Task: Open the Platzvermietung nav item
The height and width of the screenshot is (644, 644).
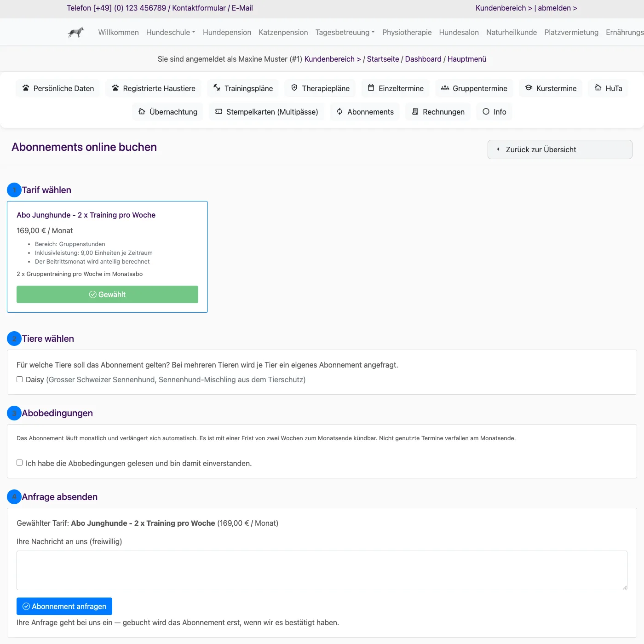Action: pos(571,32)
